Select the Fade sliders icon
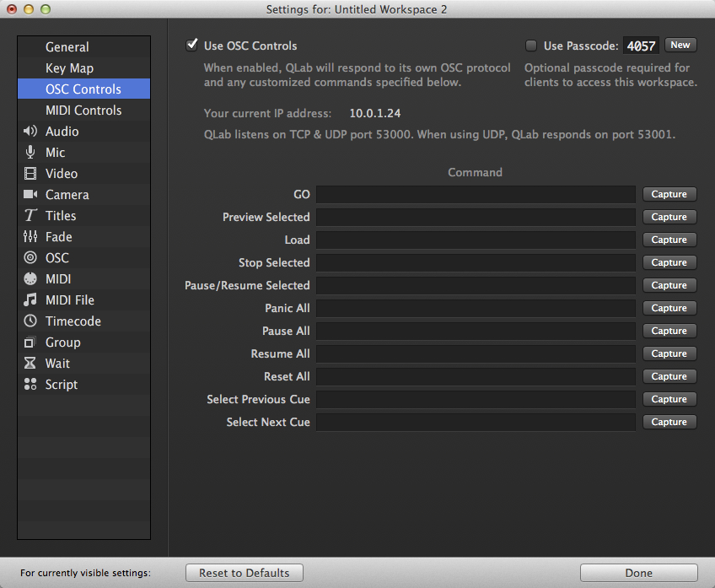The height and width of the screenshot is (588, 715). point(30,237)
